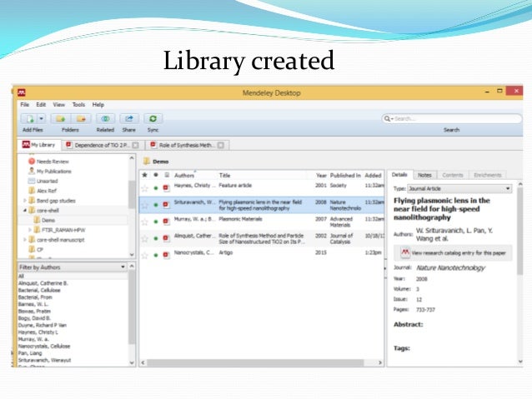The width and height of the screenshot is (532, 399).
Task: Open the search options magnifier dropdown
Action: (388, 118)
